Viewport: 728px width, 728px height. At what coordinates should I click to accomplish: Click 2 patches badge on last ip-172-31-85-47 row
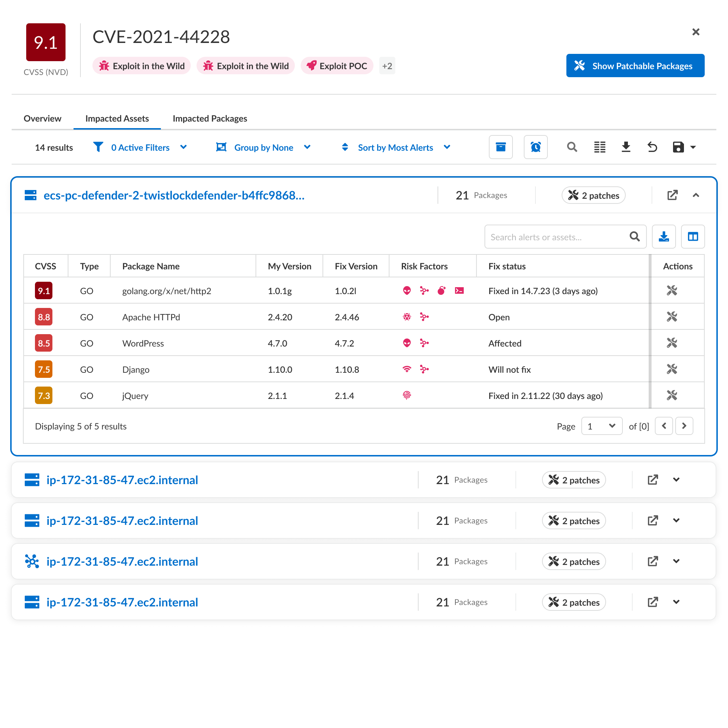point(574,602)
